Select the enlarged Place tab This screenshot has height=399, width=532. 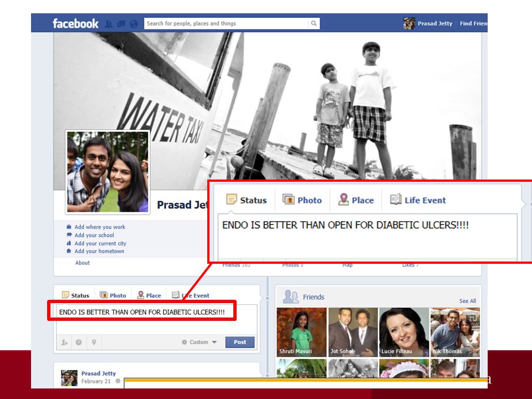tap(356, 200)
